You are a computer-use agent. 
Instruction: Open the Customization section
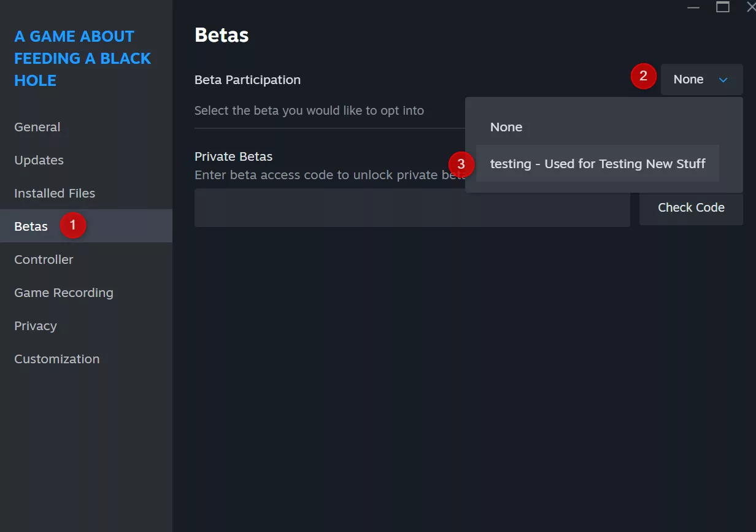pos(57,359)
